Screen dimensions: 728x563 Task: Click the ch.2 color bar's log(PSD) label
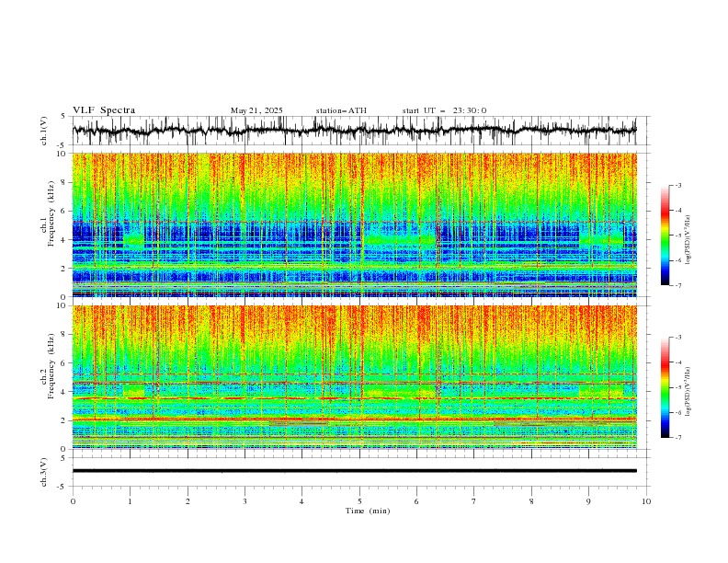pyautogui.click(x=688, y=391)
